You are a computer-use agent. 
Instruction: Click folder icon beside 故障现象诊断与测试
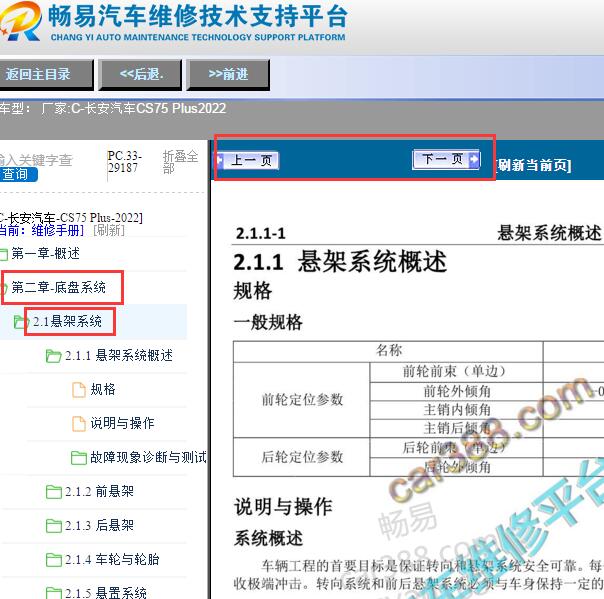(79, 458)
